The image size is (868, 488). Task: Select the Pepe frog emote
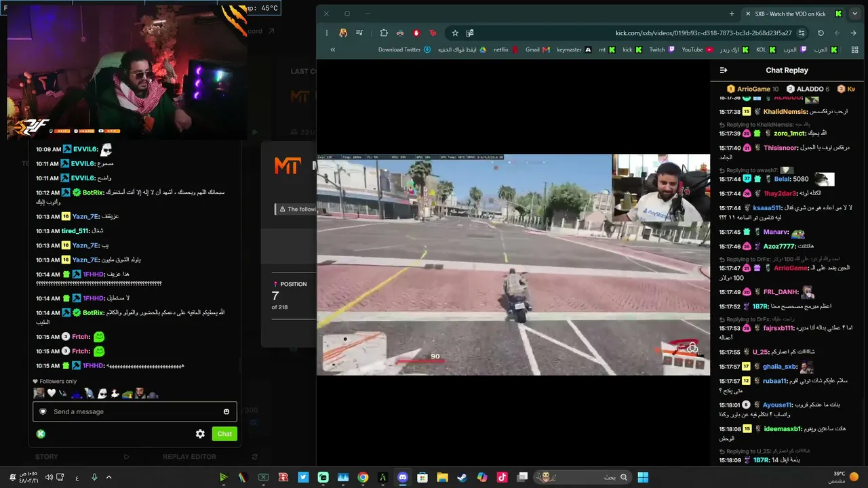click(127, 393)
